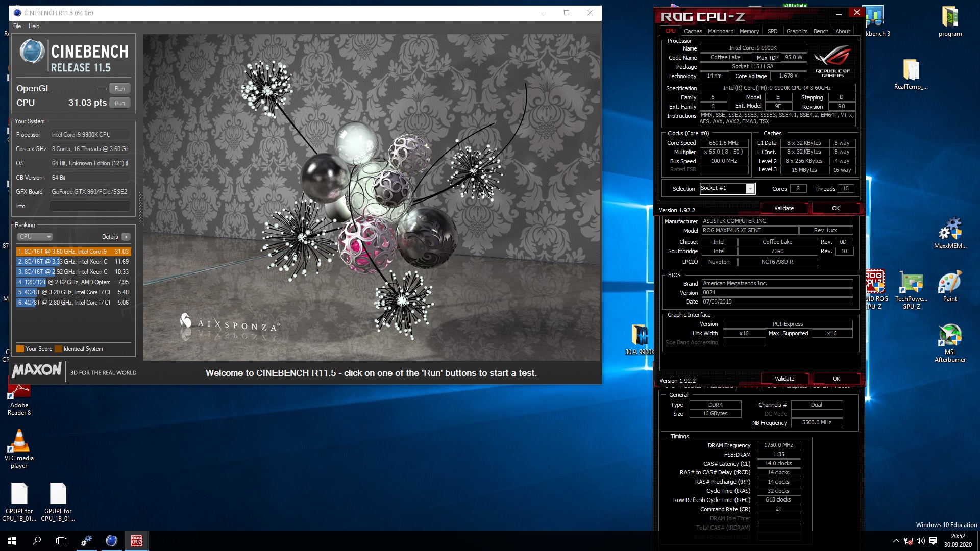
Task: Click the Your Score orange swatch
Action: coord(20,349)
